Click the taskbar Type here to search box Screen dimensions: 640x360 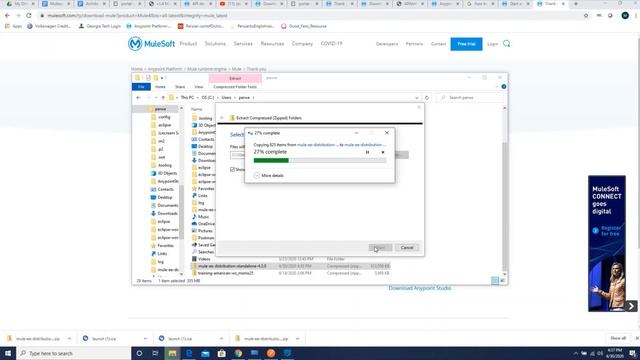click(x=73, y=353)
